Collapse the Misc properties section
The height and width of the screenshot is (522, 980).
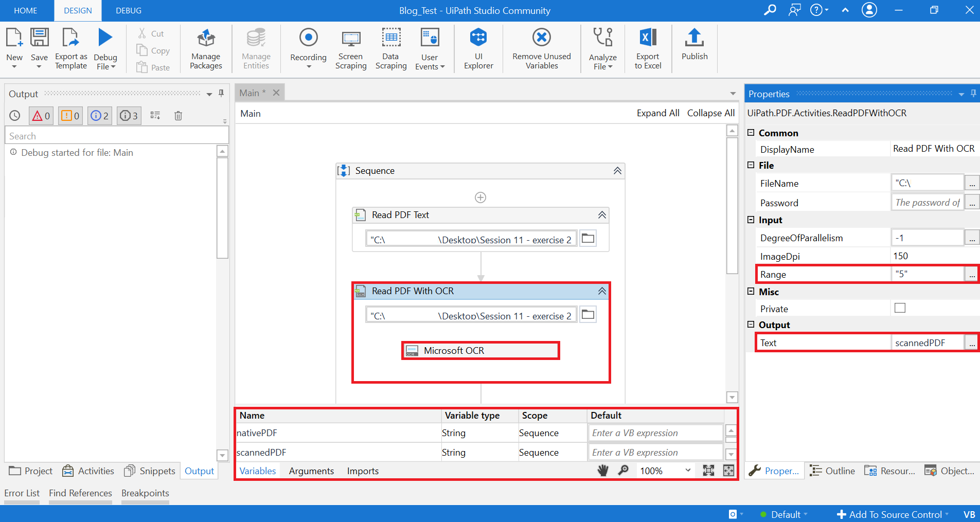[751, 292]
